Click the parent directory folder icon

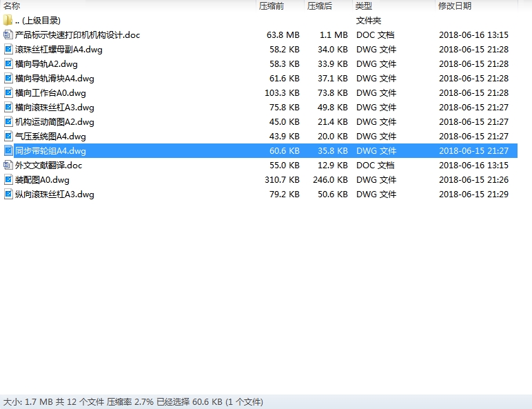click(x=8, y=21)
